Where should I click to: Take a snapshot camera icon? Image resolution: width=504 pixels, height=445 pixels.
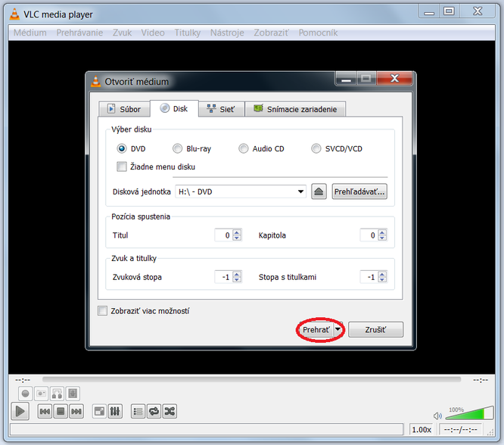(x=41, y=394)
